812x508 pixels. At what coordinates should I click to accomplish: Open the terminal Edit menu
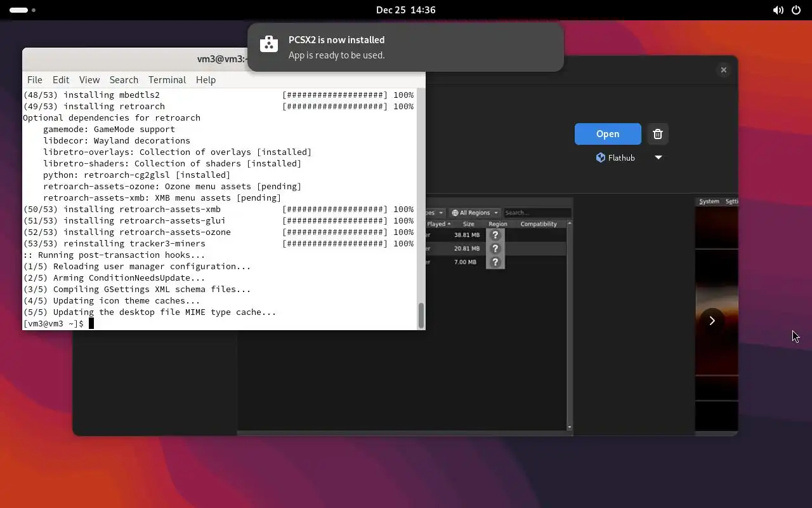(61, 79)
